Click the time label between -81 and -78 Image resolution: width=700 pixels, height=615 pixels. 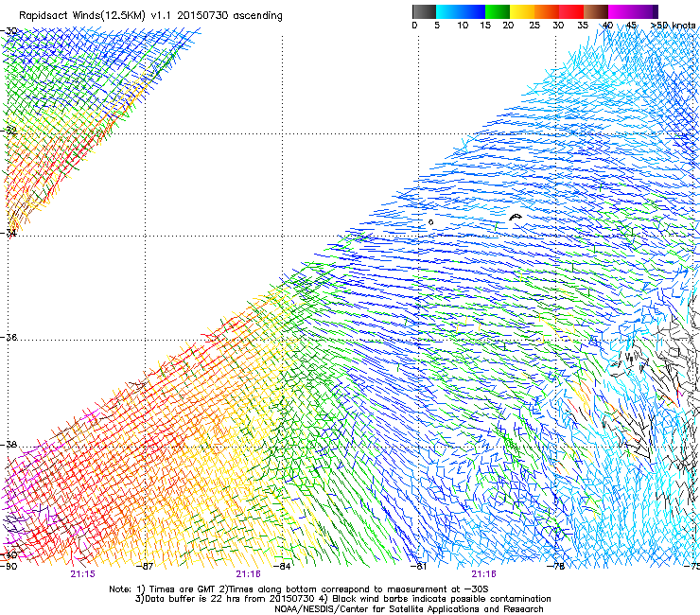[x=484, y=574]
